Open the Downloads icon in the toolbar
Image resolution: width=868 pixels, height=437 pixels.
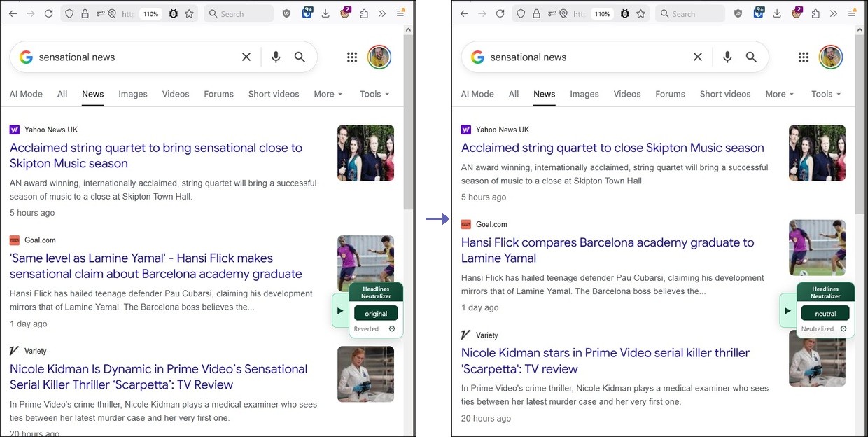pos(325,13)
